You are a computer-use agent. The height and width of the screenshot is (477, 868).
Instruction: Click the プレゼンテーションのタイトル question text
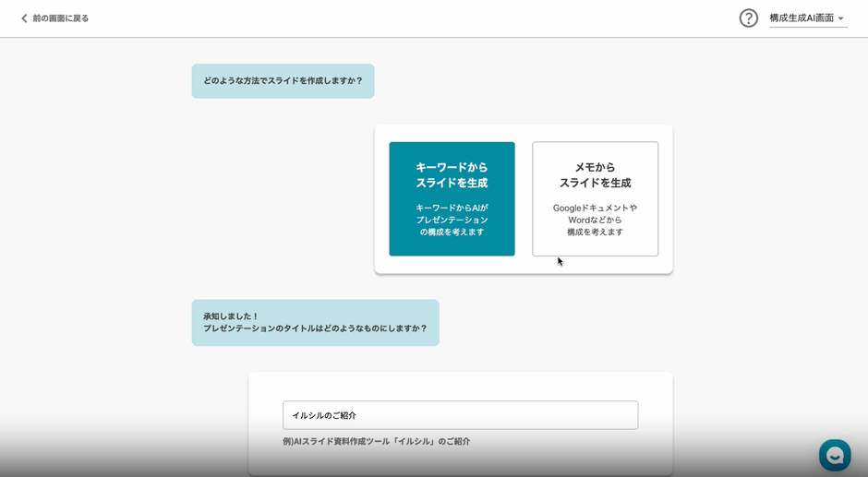coord(315,328)
